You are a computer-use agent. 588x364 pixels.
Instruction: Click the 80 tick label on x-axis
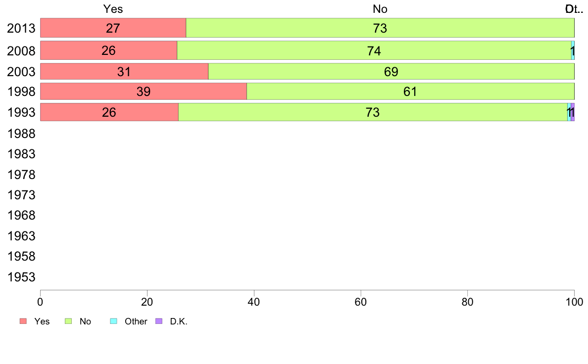point(467,302)
